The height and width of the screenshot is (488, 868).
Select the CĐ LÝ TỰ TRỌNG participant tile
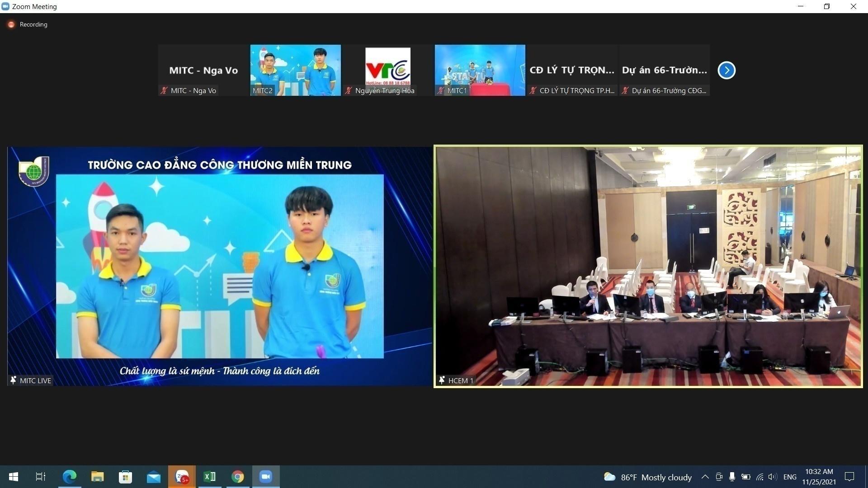[x=572, y=70]
